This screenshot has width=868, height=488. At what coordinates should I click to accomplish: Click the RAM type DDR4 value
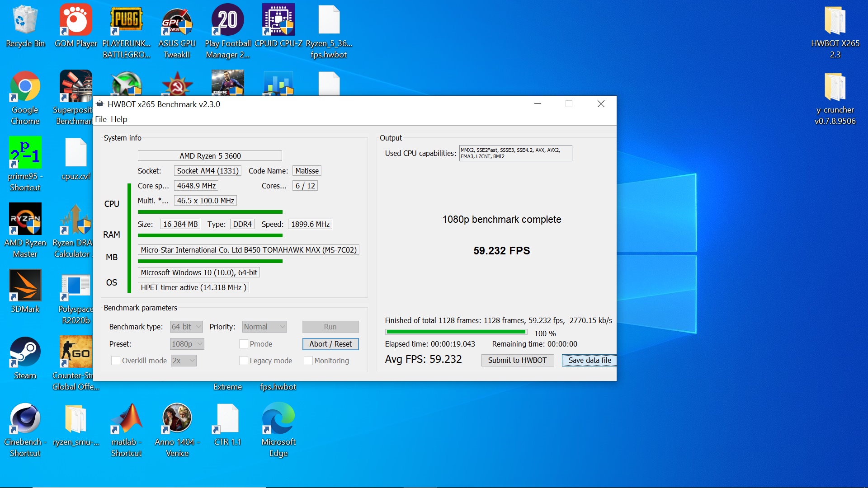pyautogui.click(x=242, y=224)
